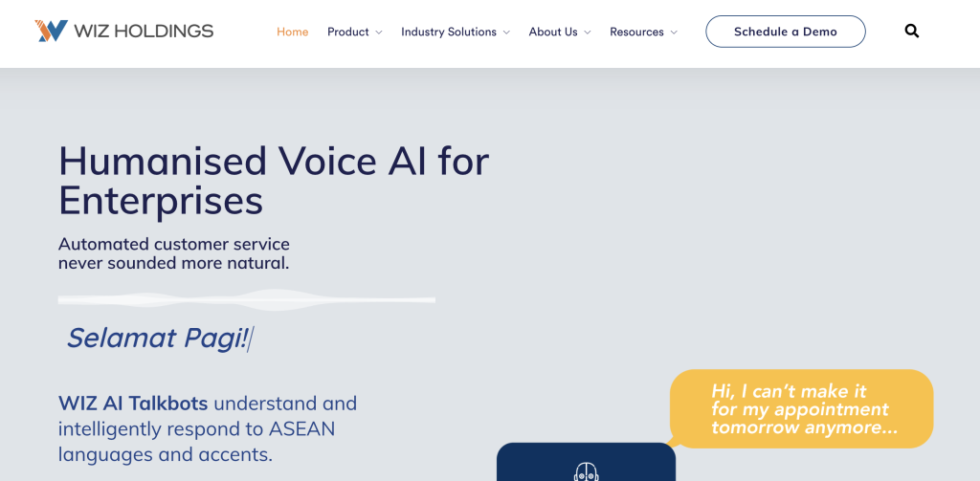
Task: Click 'Automated customer service' subtitle text
Action: (x=174, y=244)
